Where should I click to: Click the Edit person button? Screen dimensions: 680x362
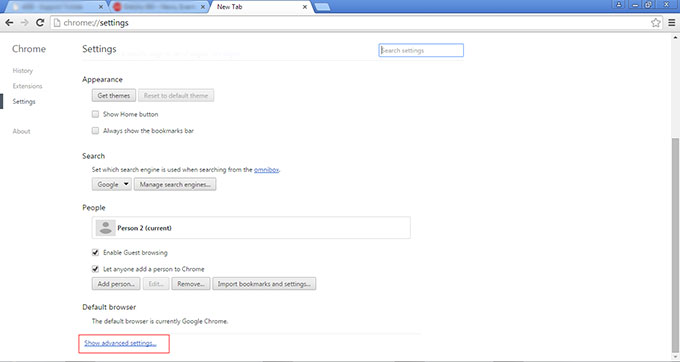pos(156,284)
